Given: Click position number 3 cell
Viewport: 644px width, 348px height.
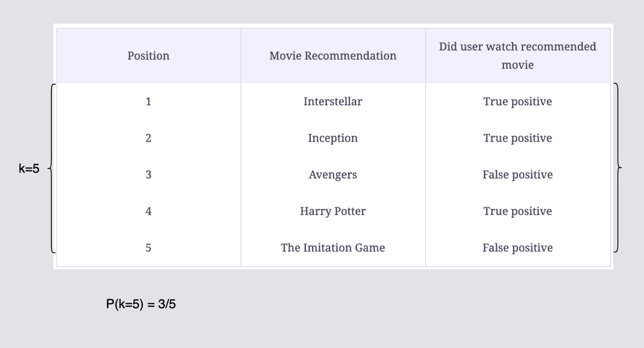Looking at the screenshot, I should point(148,175).
